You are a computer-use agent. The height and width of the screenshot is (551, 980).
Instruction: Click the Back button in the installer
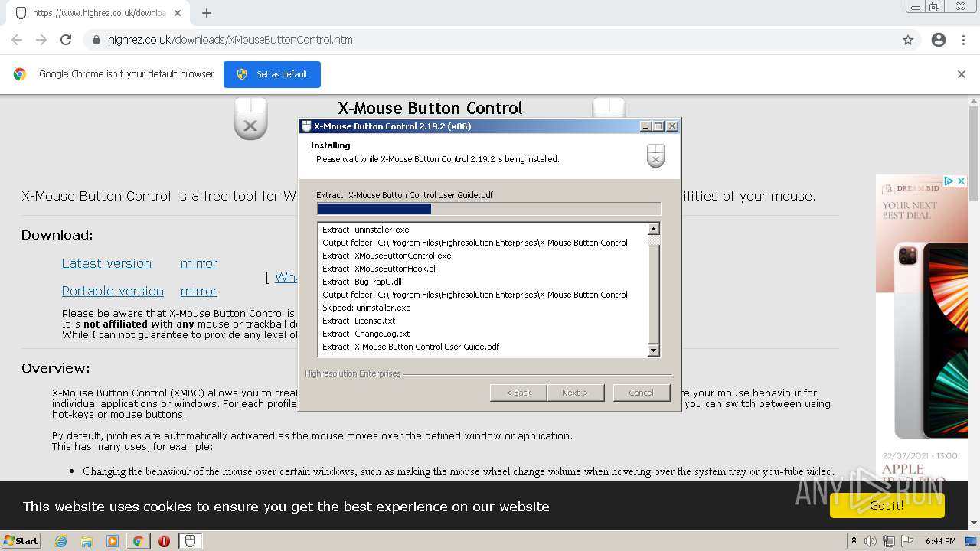tap(518, 393)
